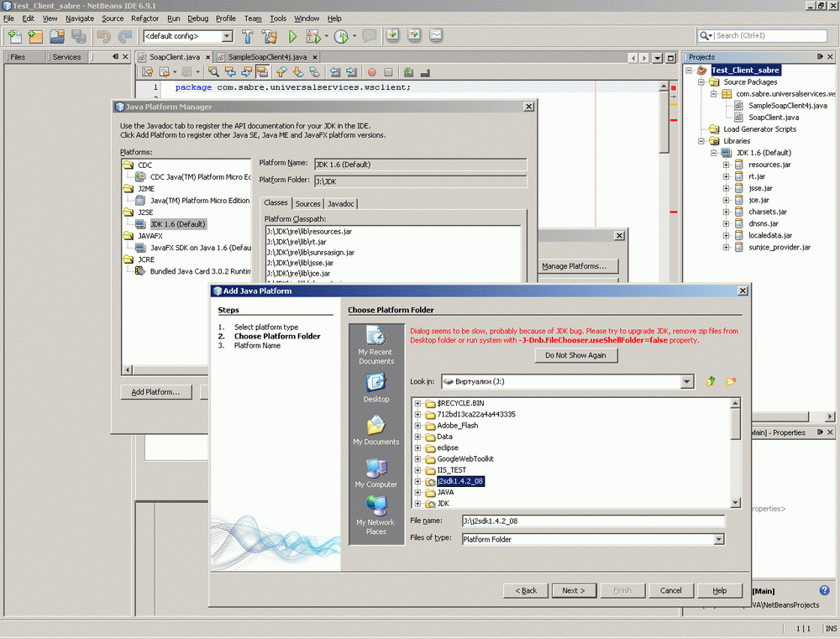The image size is (840, 639).
Task: Open My Network Places shortcut
Action: 376,516
